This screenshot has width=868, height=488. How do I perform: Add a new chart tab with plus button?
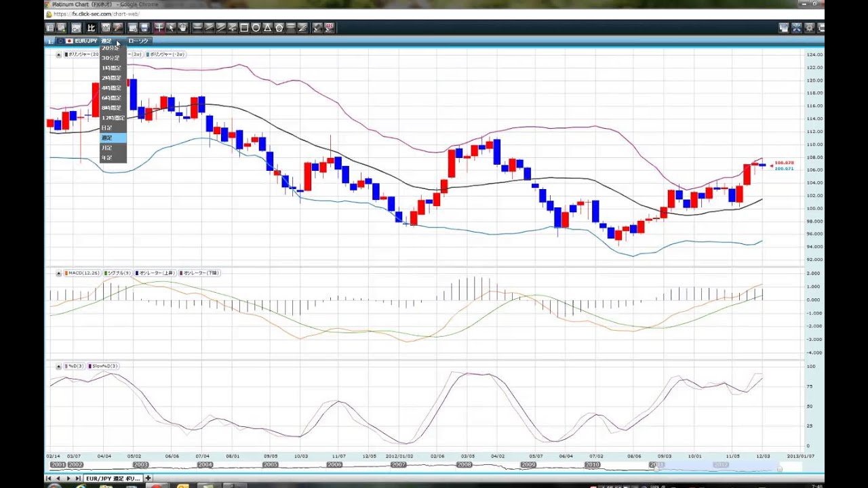(148, 479)
